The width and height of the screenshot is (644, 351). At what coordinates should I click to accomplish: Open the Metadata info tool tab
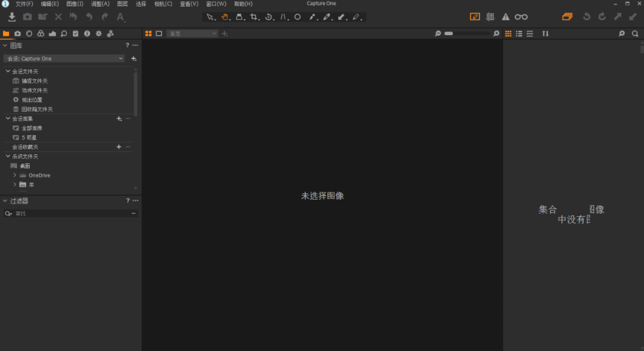87,33
